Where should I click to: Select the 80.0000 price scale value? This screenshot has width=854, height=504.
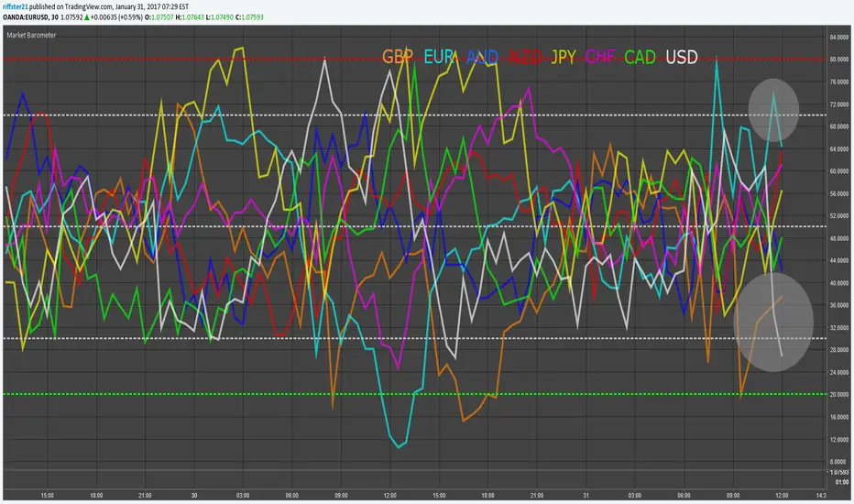pyautogui.click(x=838, y=60)
